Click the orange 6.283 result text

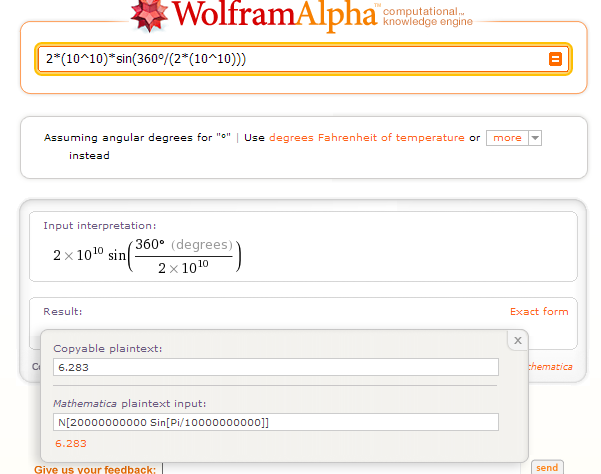pos(71,444)
